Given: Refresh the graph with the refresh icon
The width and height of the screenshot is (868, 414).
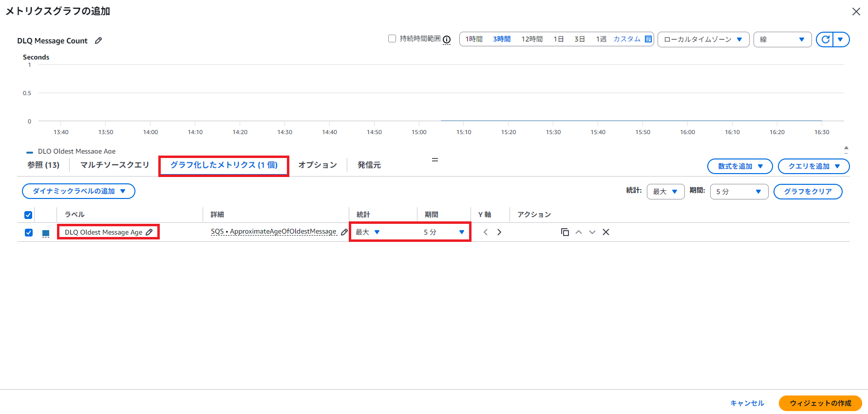Looking at the screenshot, I should click(x=825, y=39).
